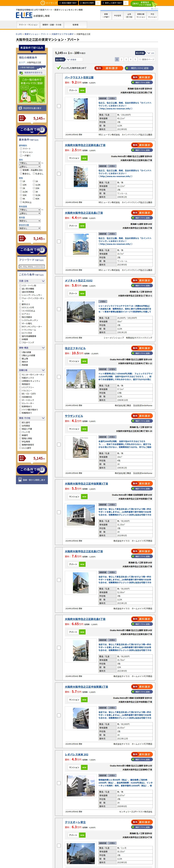
Task: Open the 専有面積 lower limit dropdown
Action: pyautogui.click(x=30, y=210)
